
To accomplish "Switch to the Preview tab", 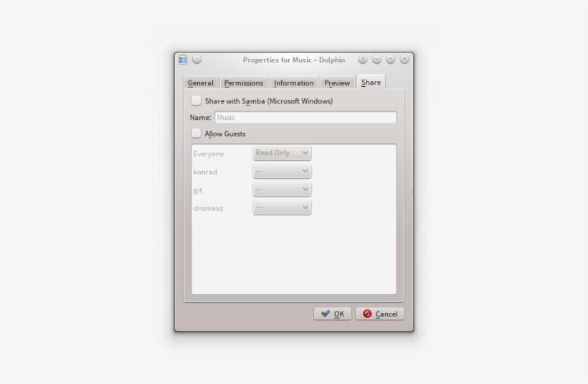I will click(x=337, y=83).
